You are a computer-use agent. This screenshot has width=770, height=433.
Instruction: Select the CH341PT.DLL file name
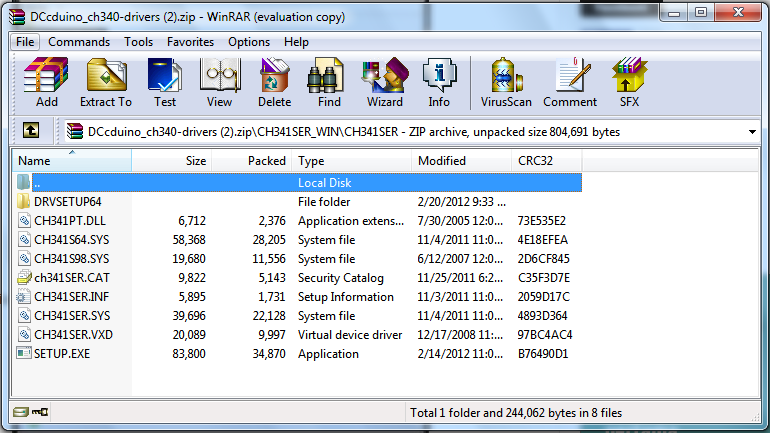tap(70, 221)
